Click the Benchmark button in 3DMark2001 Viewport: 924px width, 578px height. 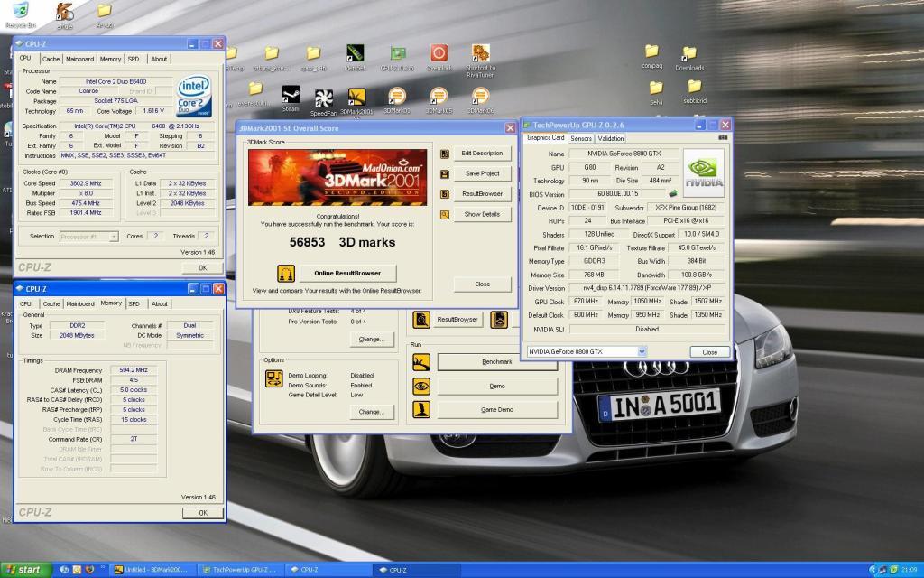click(x=497, y=361)
